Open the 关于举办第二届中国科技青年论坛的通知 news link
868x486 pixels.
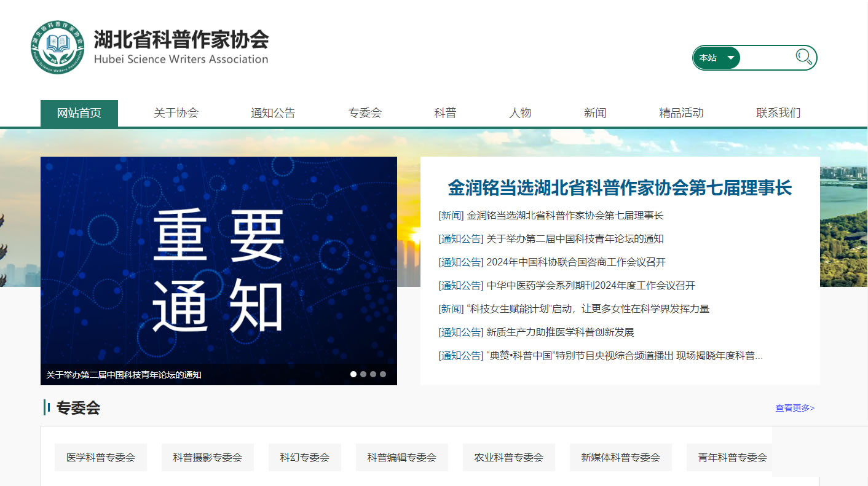click(x=574, y=239)
